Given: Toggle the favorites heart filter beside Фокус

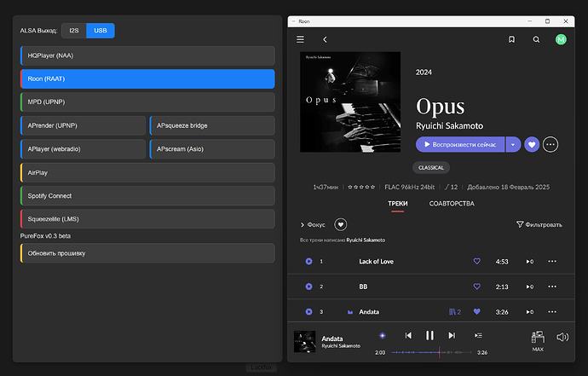Looking at the screenshot, I should click(341, 225).
